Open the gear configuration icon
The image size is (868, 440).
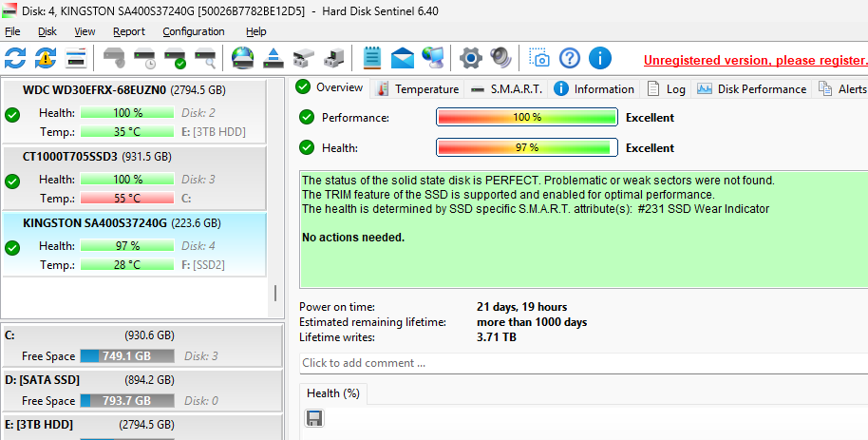click(x=470, y=58)
